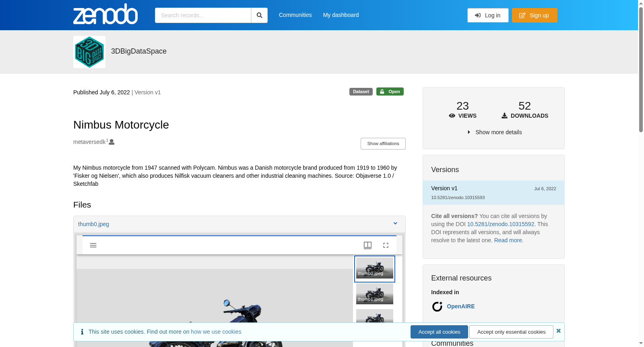Click the Sign up button

click(x=535, y=15)
